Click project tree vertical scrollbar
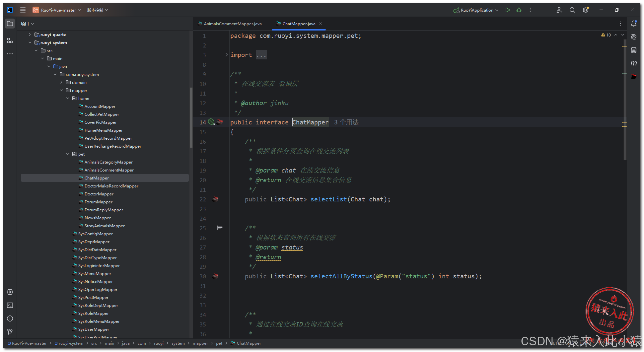The height and width of the screenshot is (352, 644). pyautogui.click(x=191, y=117)
